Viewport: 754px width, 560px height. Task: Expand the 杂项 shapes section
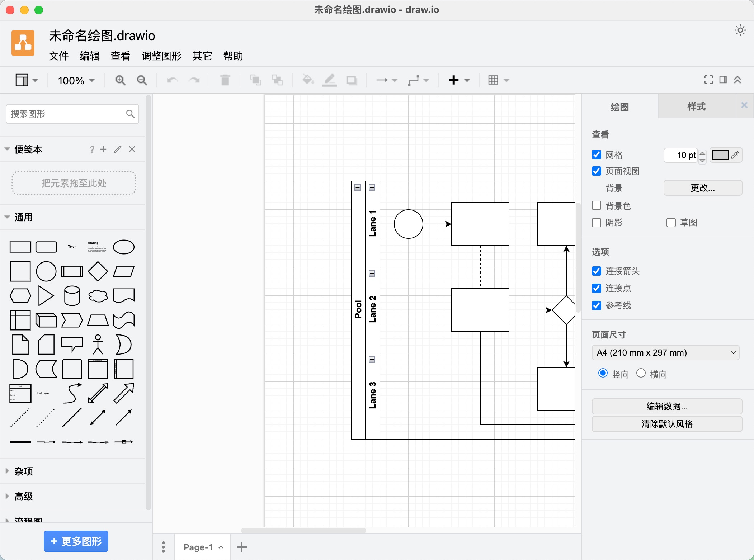click(x=7, y=471)
